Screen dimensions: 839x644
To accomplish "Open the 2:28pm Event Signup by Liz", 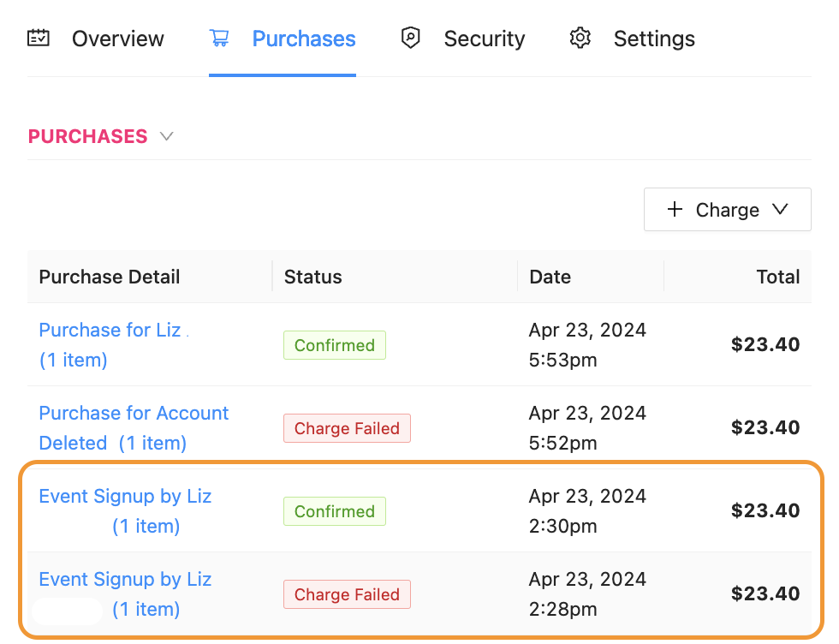I will [125, 580].
